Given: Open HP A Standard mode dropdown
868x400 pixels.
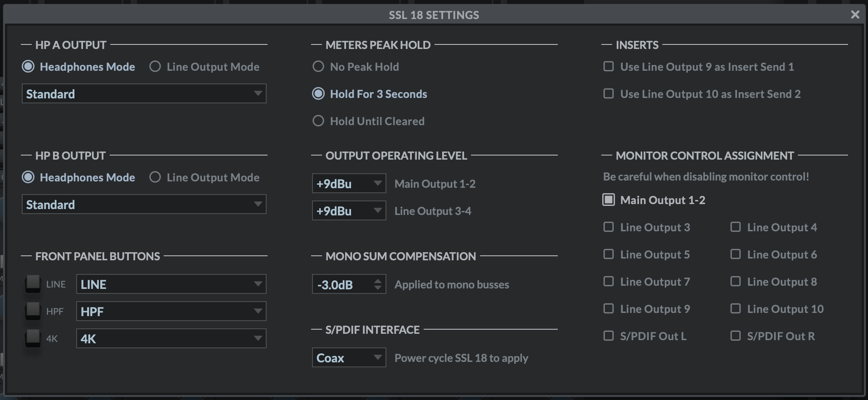Looking at the screenshot, I should point(144,94).
